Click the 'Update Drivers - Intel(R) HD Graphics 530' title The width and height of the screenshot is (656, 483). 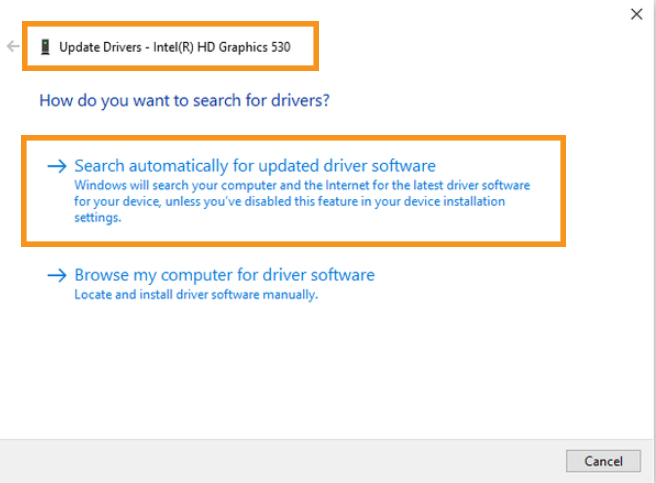point(174,47)
